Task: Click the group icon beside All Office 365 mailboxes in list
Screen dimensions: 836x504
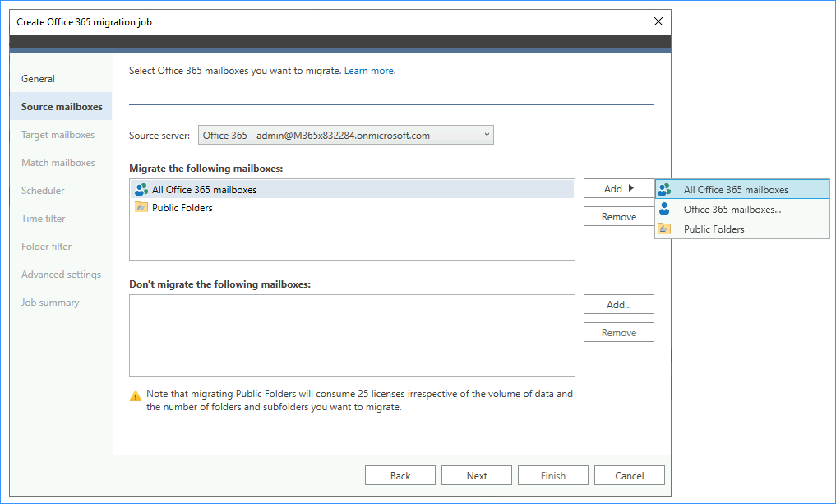Action: click(141, 189)
